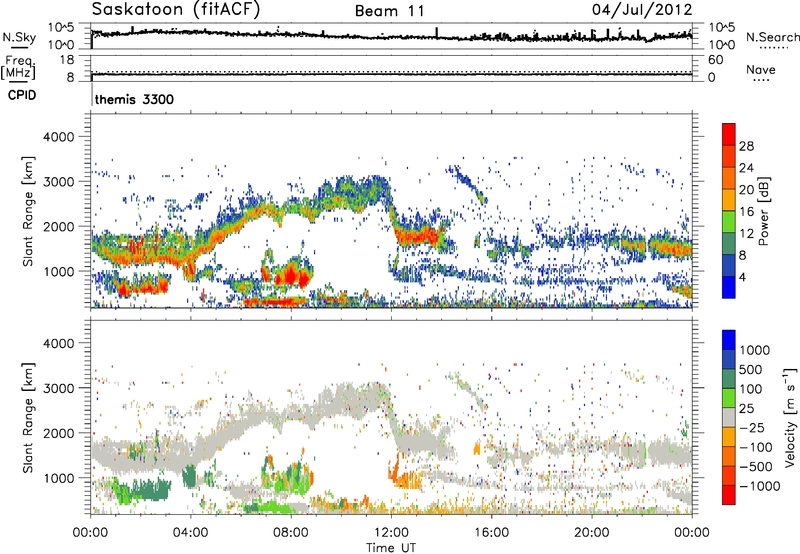The image size is (800, 554).
Task: Click the "Nave" legend label
Action: (761, 69)
